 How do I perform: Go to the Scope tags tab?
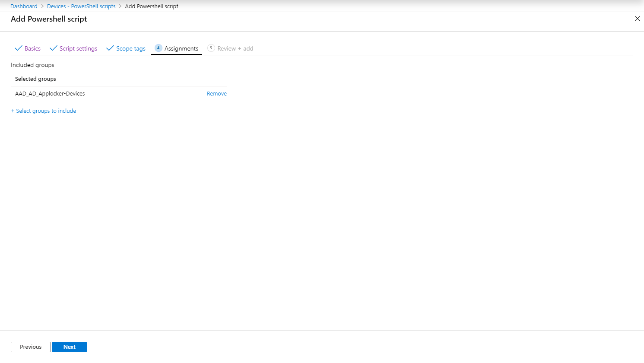coord(126,48)
